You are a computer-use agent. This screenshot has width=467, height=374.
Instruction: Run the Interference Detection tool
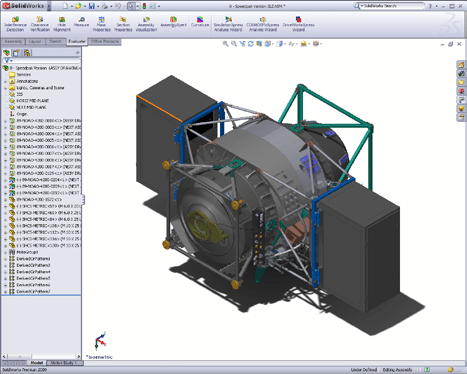click(x=15, y=24)
